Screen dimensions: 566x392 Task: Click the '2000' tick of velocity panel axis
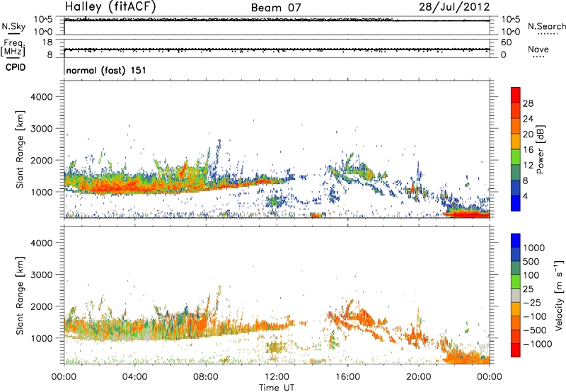click(42, 306)
